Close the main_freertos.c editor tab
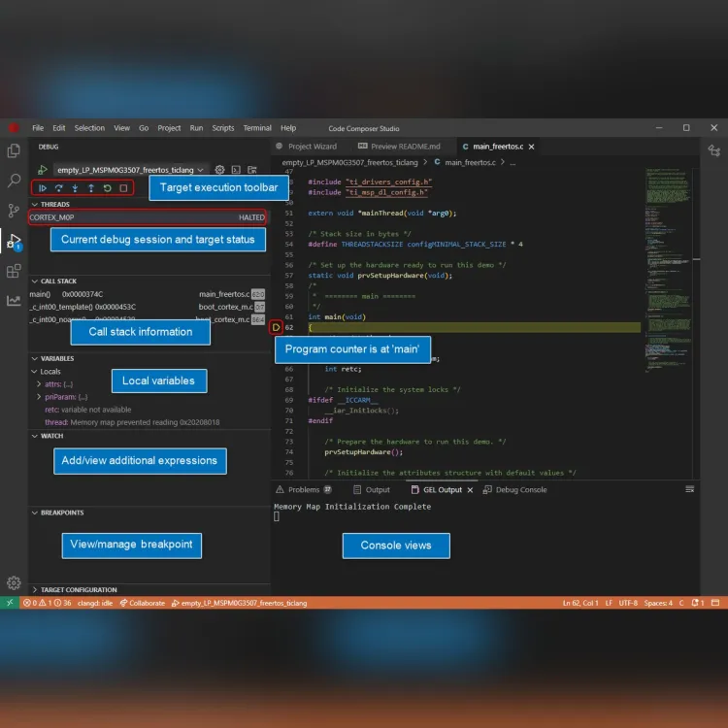Image resolution: width=728 pixels, height=728 pixels. click(532, 147)
